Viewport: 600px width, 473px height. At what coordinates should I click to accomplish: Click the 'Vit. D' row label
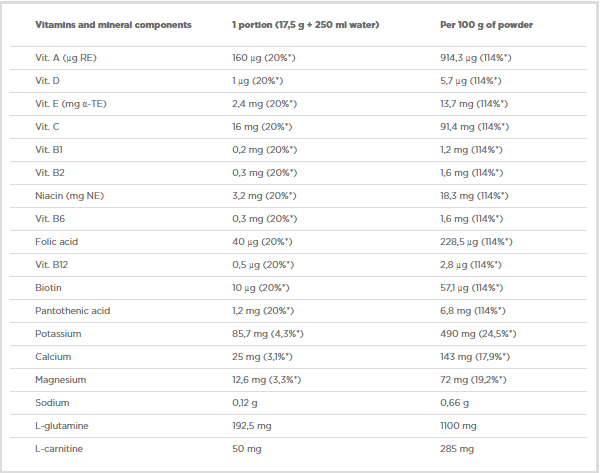coord(48,81)
